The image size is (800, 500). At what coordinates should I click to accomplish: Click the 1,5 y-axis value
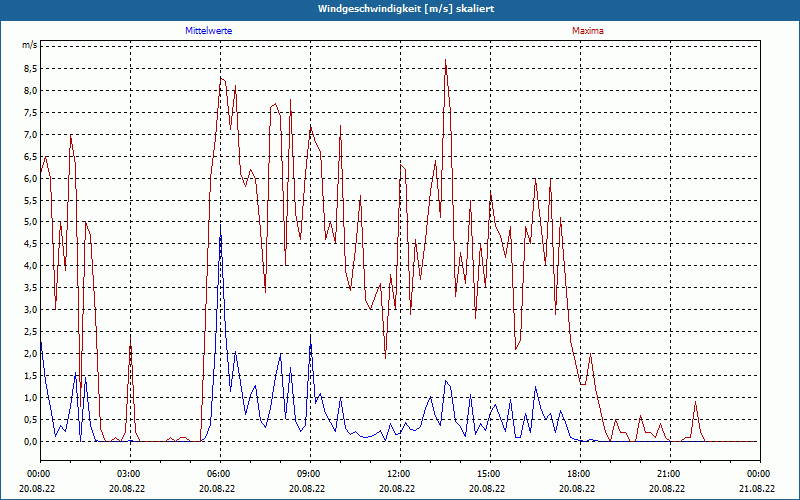[29, 376]
